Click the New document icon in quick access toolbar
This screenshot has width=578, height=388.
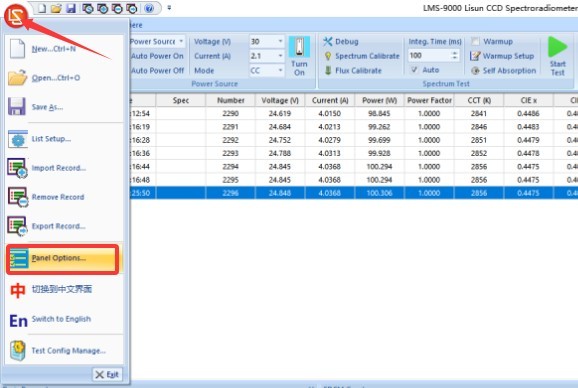[42, 8]
